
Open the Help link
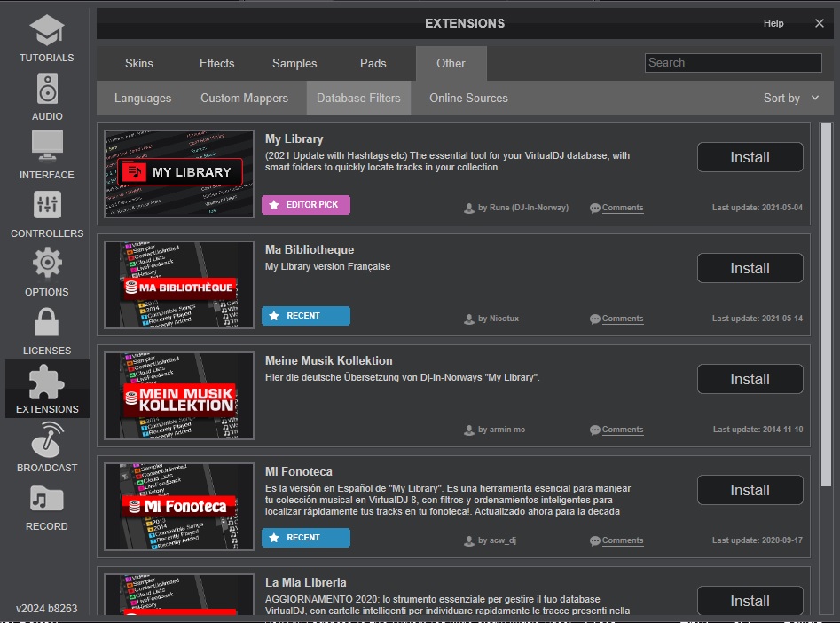click(x=773, y=23)
